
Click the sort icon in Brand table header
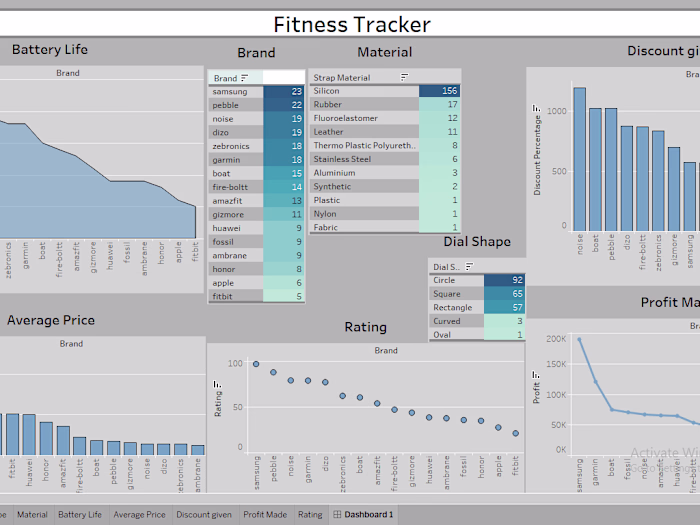click(244, 78)
